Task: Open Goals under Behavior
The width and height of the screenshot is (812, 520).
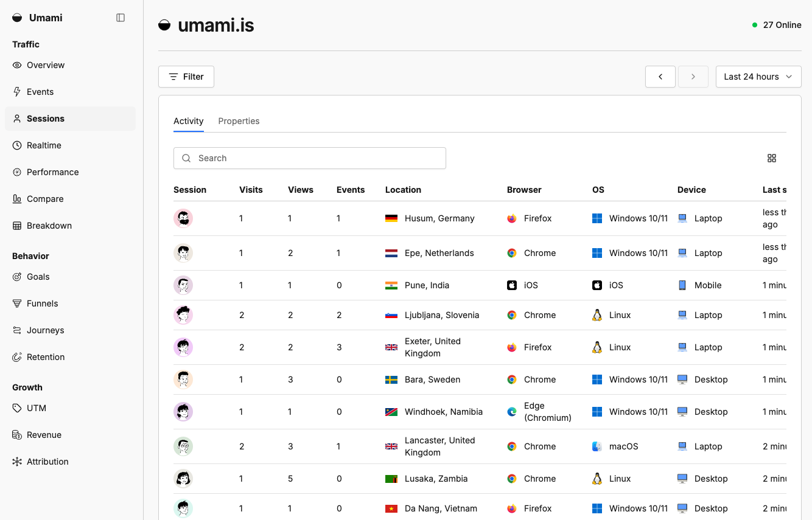Action: coord(70,277)
